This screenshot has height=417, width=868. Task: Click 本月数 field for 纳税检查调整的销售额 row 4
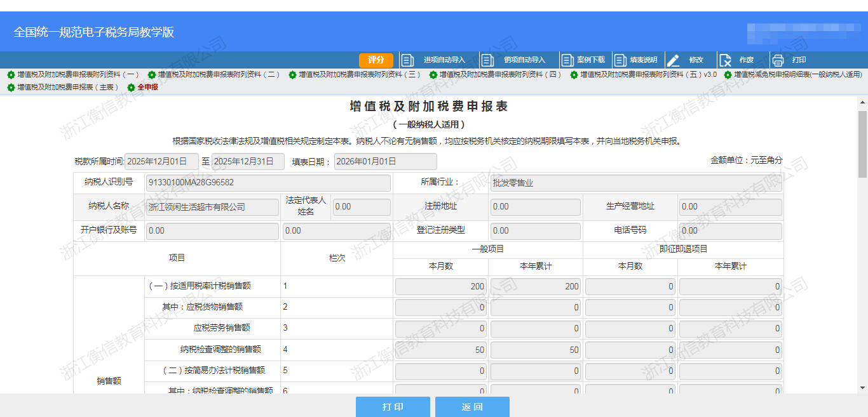441,350
